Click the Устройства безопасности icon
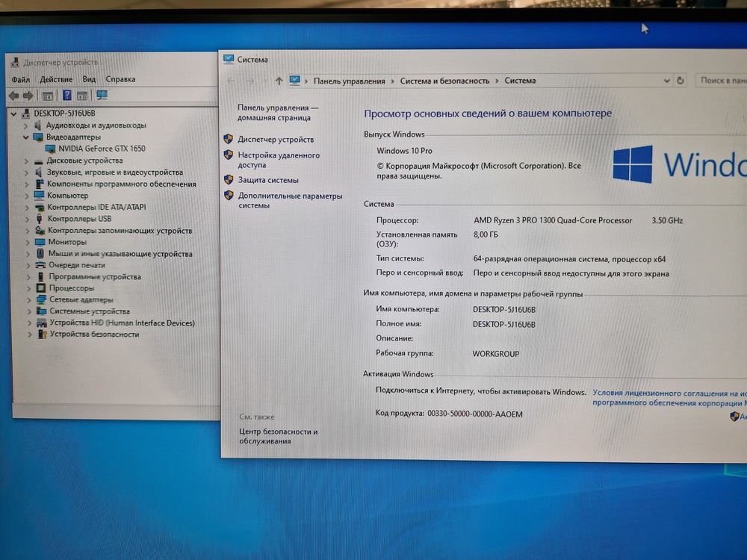Screen dimensions: 747x560 (x=42, y=335)
